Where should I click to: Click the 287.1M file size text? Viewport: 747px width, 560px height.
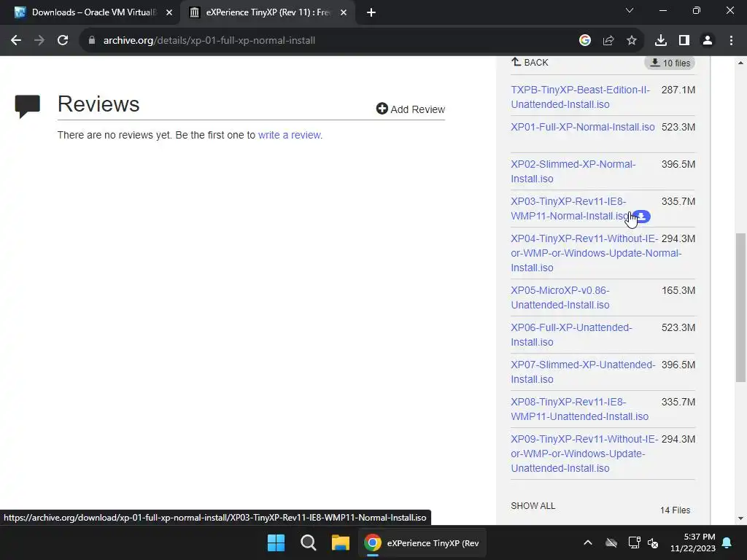click(678, 90)
